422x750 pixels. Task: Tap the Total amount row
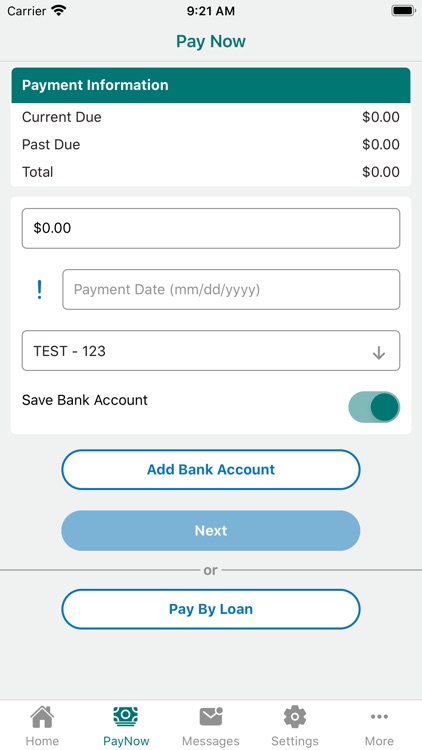(x=211, y=172)
